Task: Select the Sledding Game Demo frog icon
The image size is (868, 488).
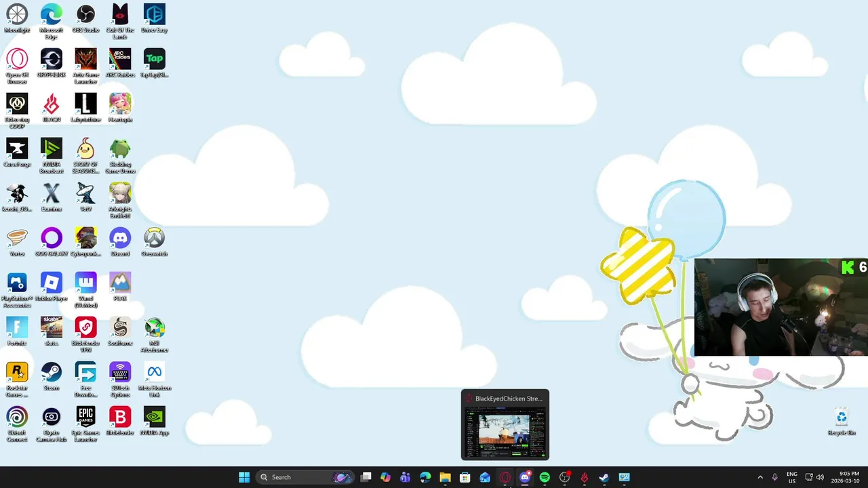Action: [120, 155]
